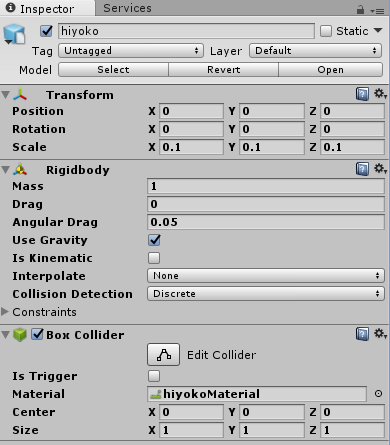Click the Inspector lock icon
Image resolution: width=390 pixels, height=445 pixels.
click(360, 10)
